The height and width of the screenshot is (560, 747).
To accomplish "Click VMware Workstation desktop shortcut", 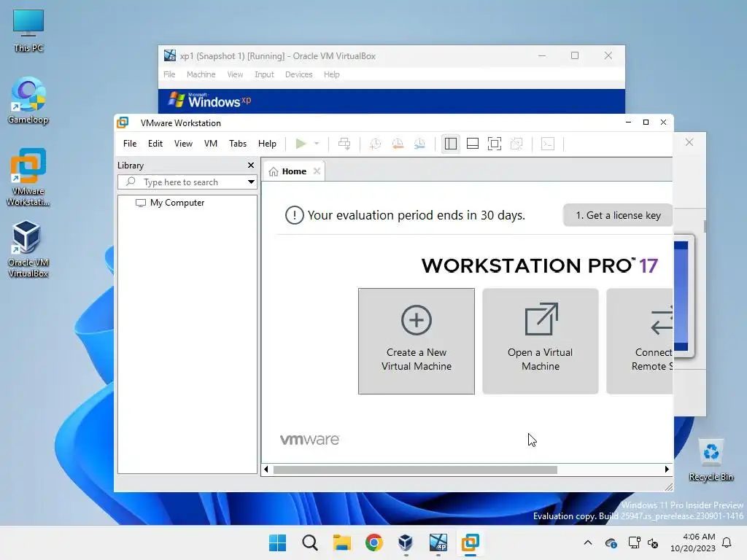I will click(28, 177).
